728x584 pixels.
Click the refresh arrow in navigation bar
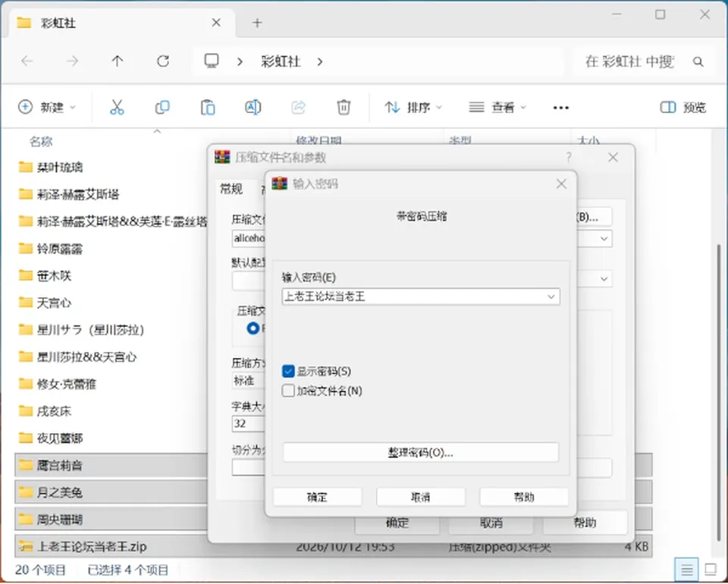tap(163, 61)
